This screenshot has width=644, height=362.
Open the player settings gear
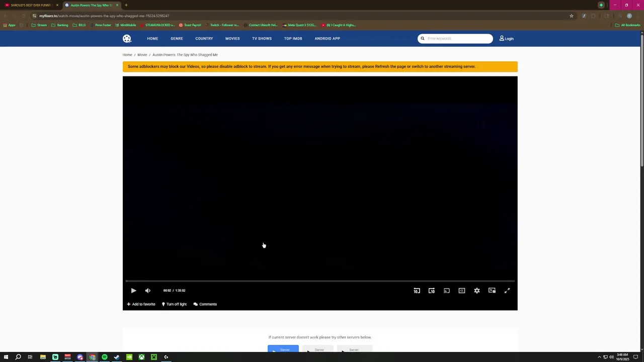476,291
